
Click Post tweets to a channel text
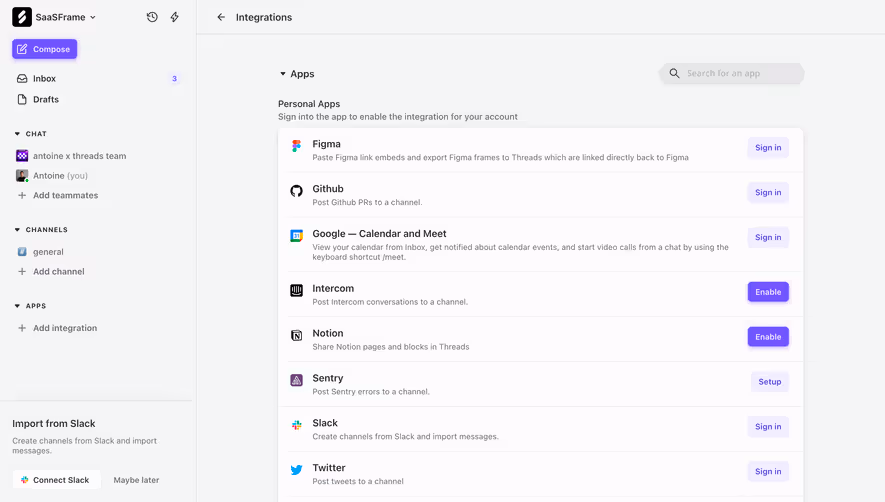click(x=358, y=481)
